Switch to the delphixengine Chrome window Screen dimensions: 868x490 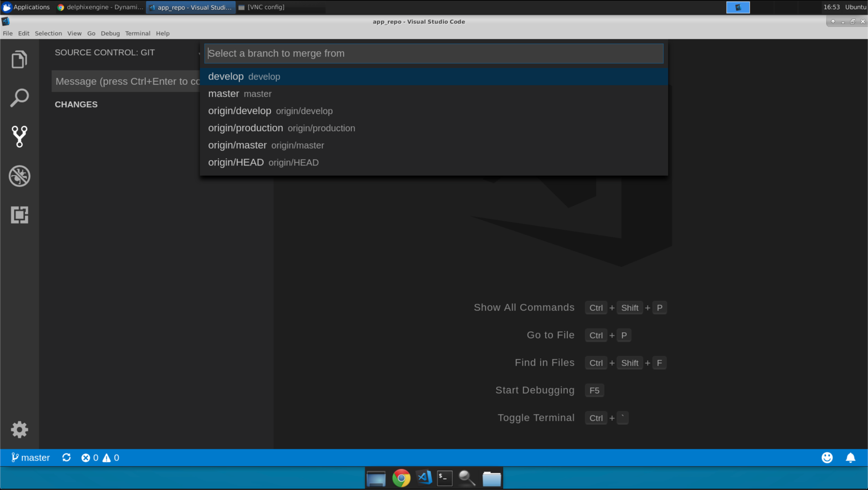pyautogui.click(x=100, y=7)
